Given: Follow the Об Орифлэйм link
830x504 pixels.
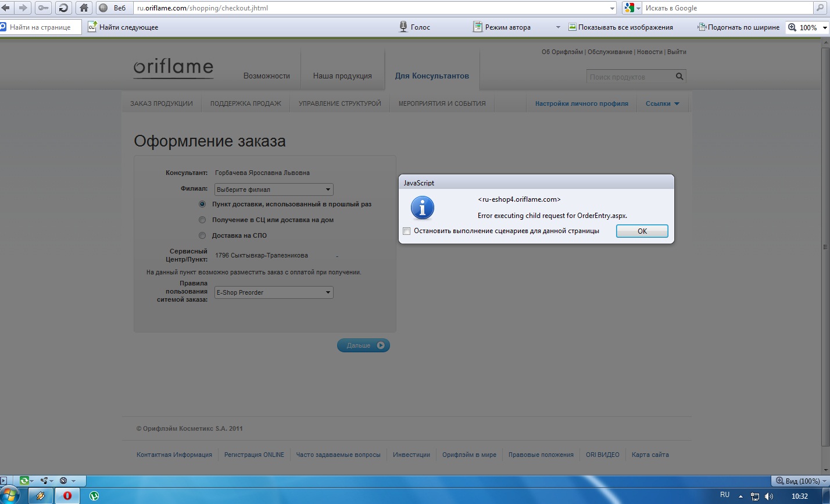Looking at the screenshot, I should (x=562, y=52).
